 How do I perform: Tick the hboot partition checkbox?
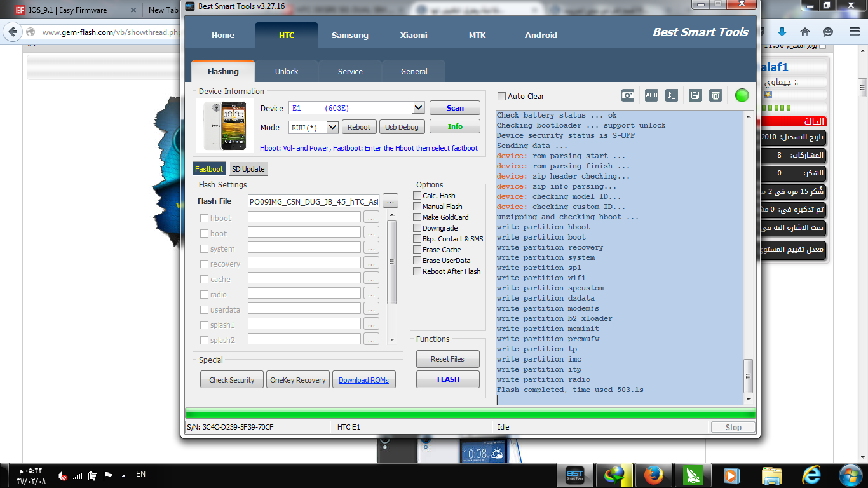point(205,218)
